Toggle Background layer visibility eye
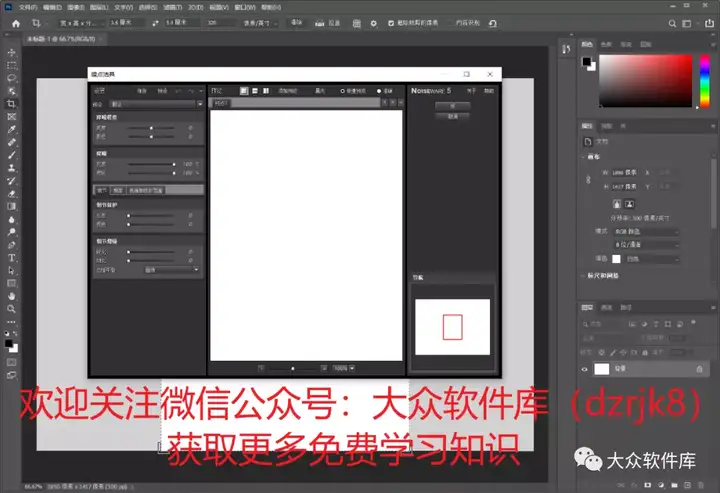The width and height of the screenshot is (720, 493). click(x=585, y=369)
